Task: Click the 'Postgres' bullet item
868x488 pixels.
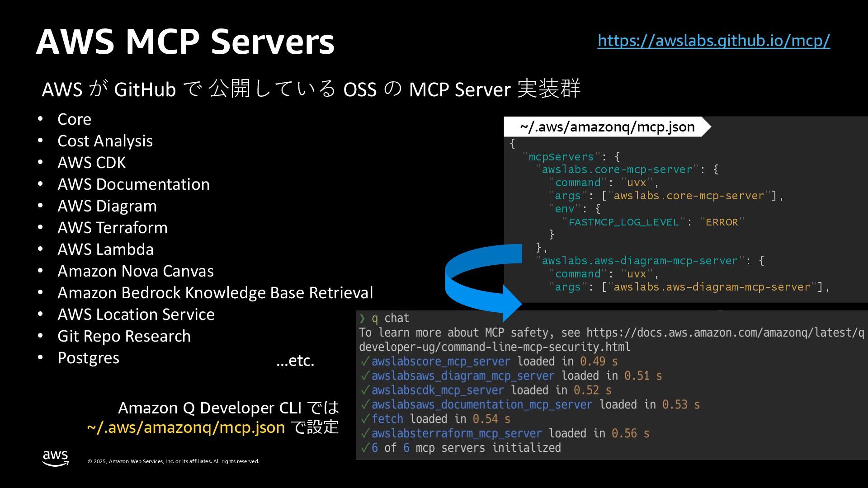Action: [x=88, y=358]
